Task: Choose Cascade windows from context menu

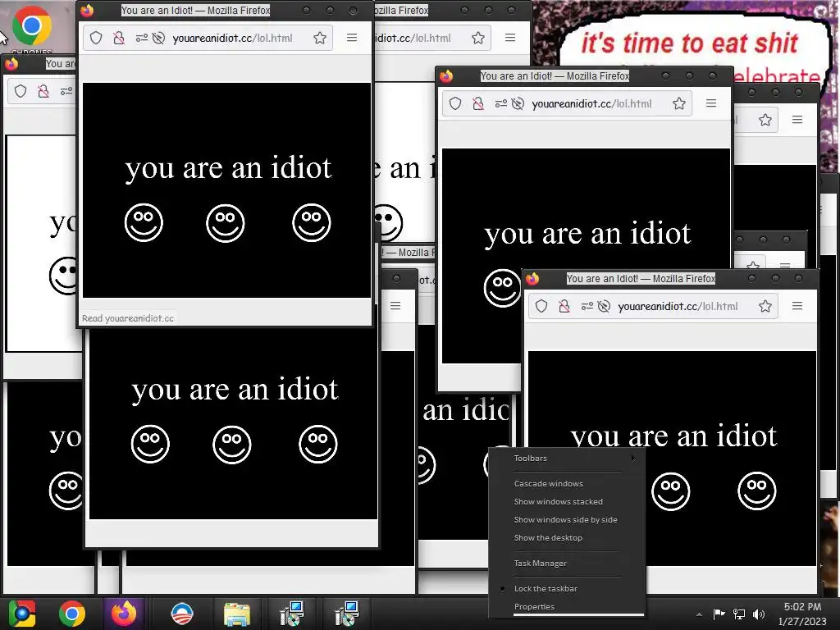Action: [549, 483]
